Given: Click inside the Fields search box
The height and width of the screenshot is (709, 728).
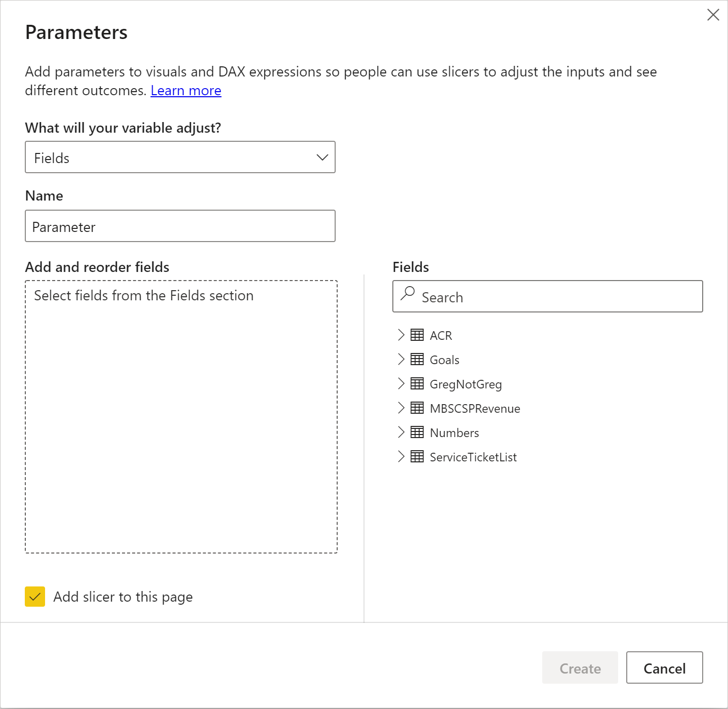Looking at the screenshot, I should pyautogui.click(x=548, y=296).
